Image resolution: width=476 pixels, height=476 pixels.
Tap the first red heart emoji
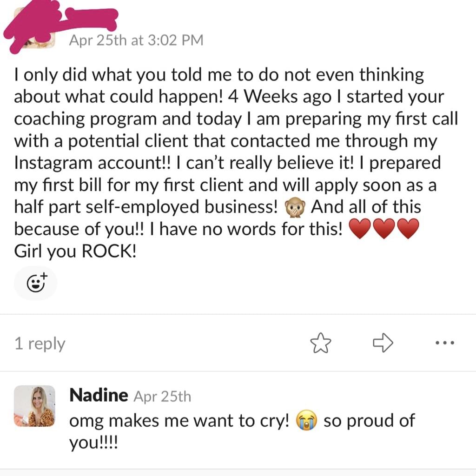click(360, 229)
